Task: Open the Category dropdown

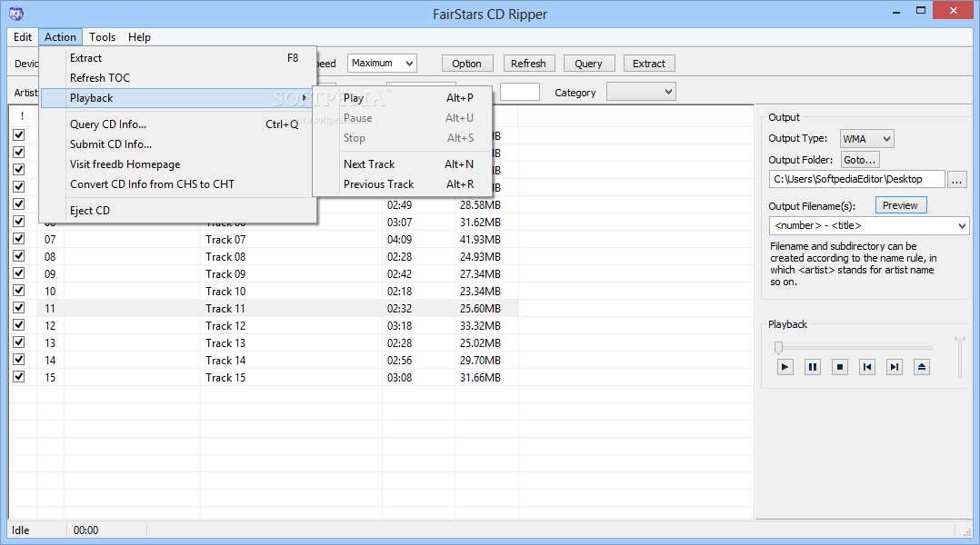Action: pos(642,93)
